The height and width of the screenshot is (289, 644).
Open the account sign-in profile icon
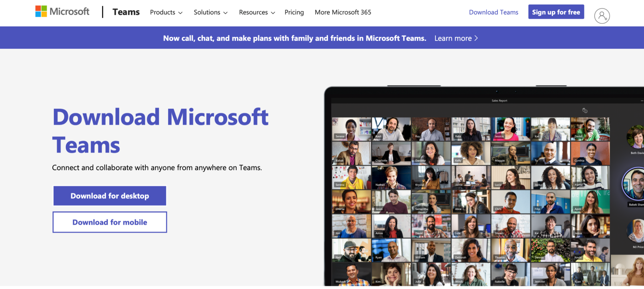[x=601, y=16]
